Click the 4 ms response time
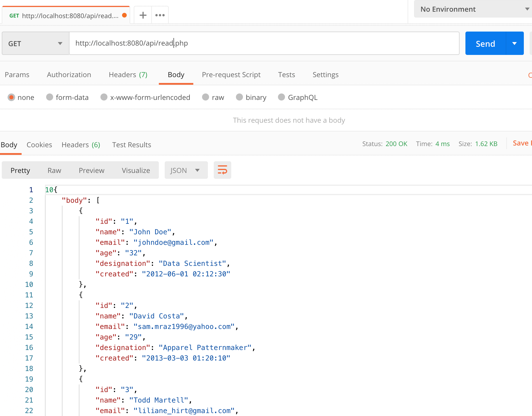This screenshot has height=416, width=532. click(x=442, y=144)
